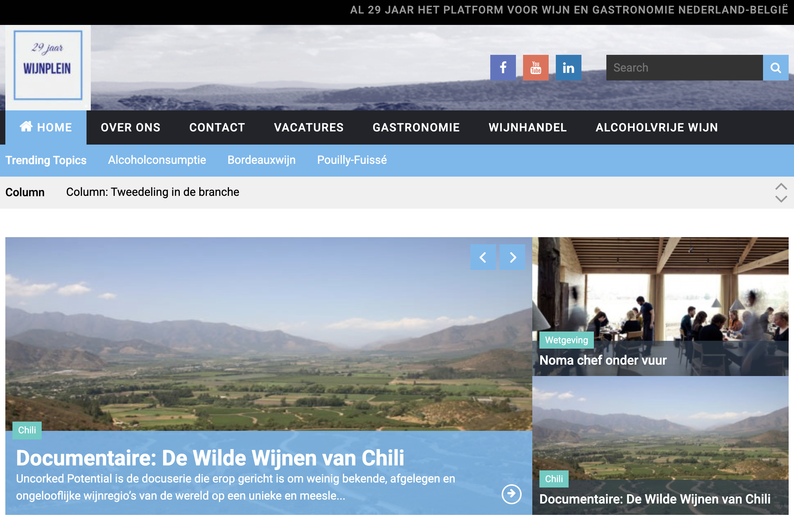794x532 pixels.
Task: Click the circled arrow read-more icon
Action: (x=511, y=494)
